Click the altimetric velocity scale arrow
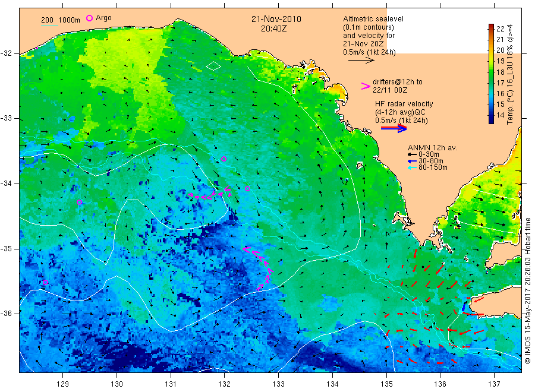 [361, 61]
